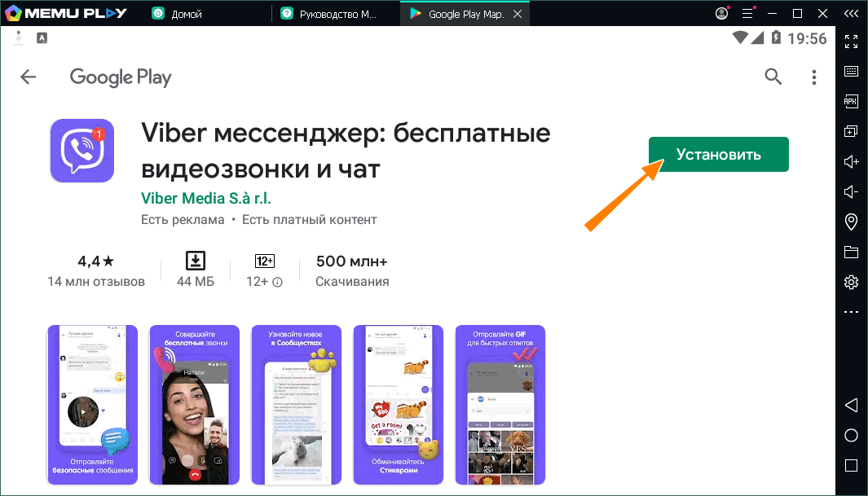Click the 44 МБ download size icon
The height and width of the screenshot is (496, 868).
(x=196, y=261)
